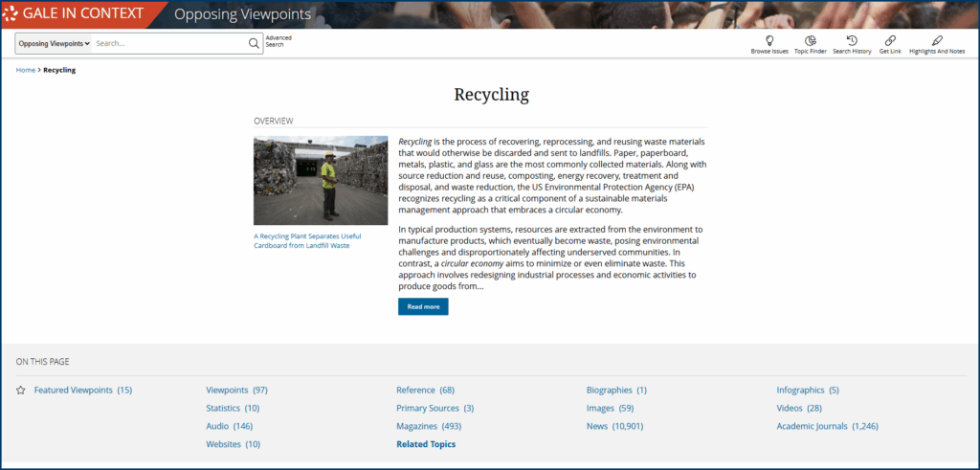980x470 pixels.
Task: Click the Read more button
Action: 423,307
